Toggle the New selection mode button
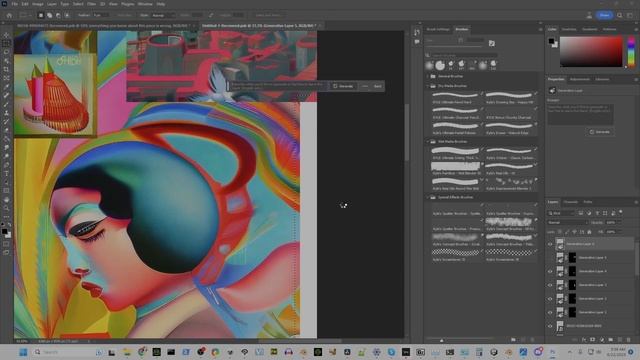Screen dimensions: 640x360 [40, 15]
